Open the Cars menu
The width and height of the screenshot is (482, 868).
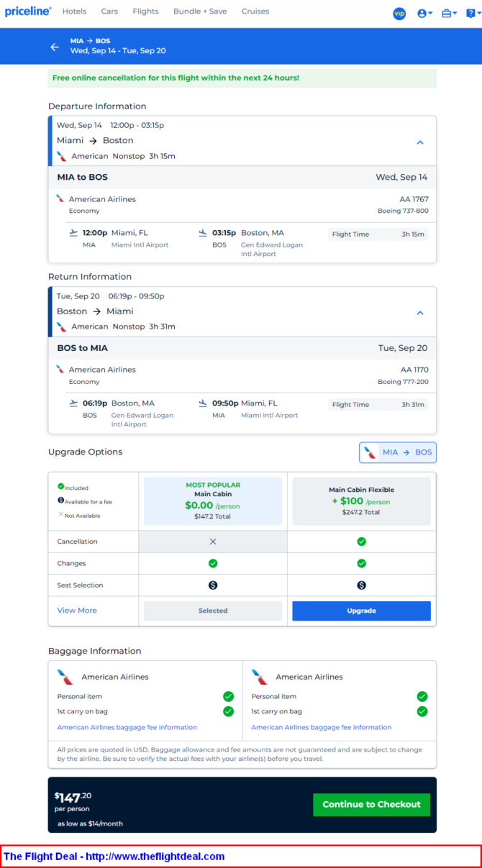pos(109,12)
